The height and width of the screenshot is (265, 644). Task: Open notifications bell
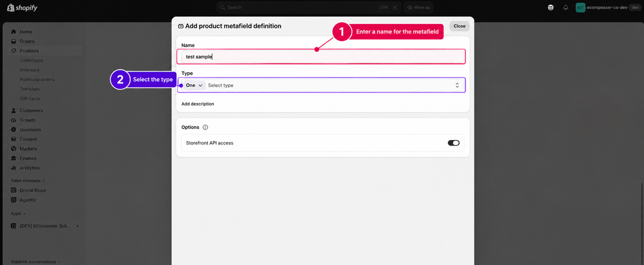click(x=566, y=8)
